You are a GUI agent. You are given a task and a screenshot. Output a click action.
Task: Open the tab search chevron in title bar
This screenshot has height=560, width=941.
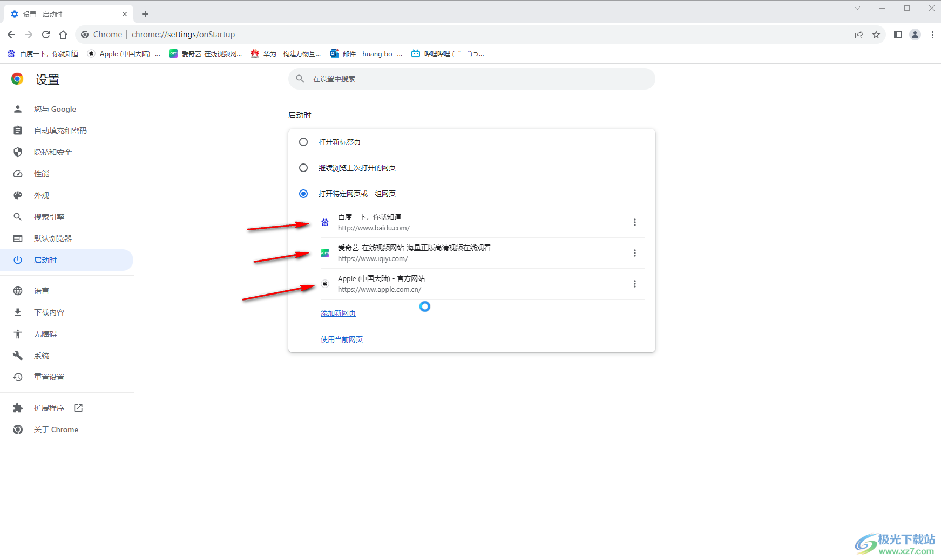pyautogui.click(x=857, y=8)
